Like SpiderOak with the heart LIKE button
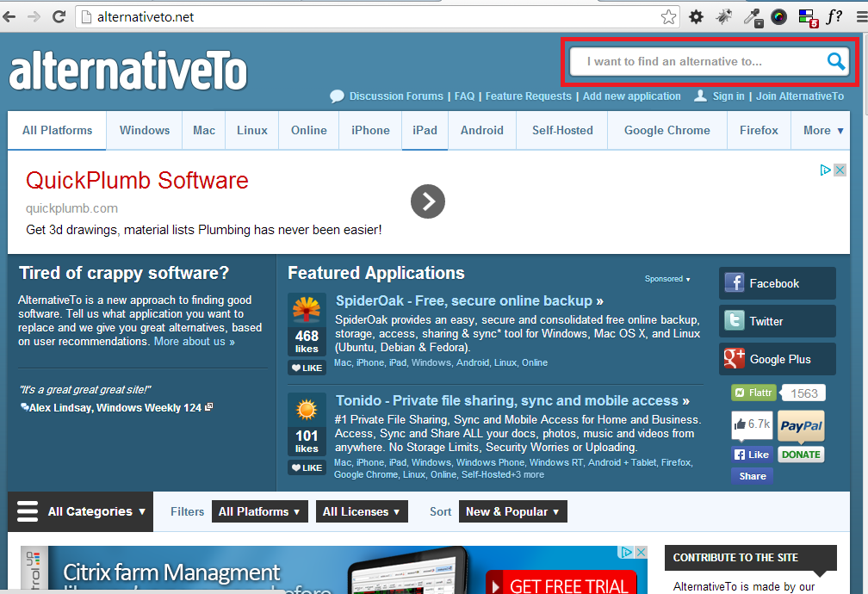 307,368
